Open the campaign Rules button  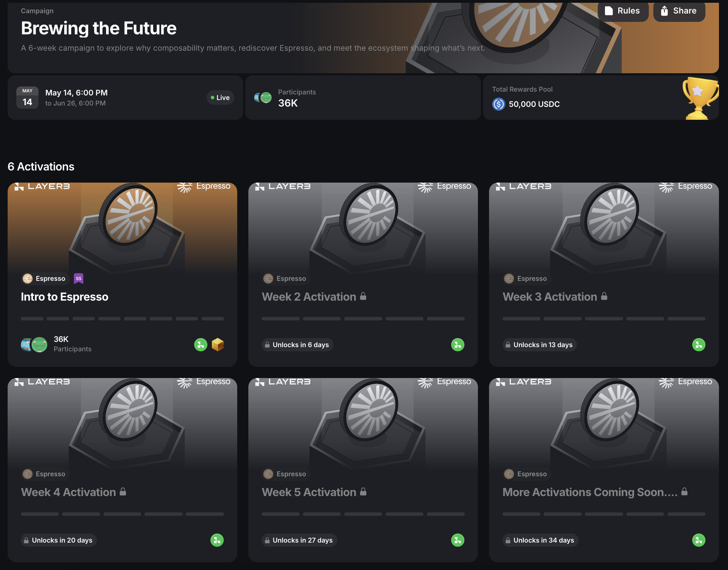coord(623,11)
